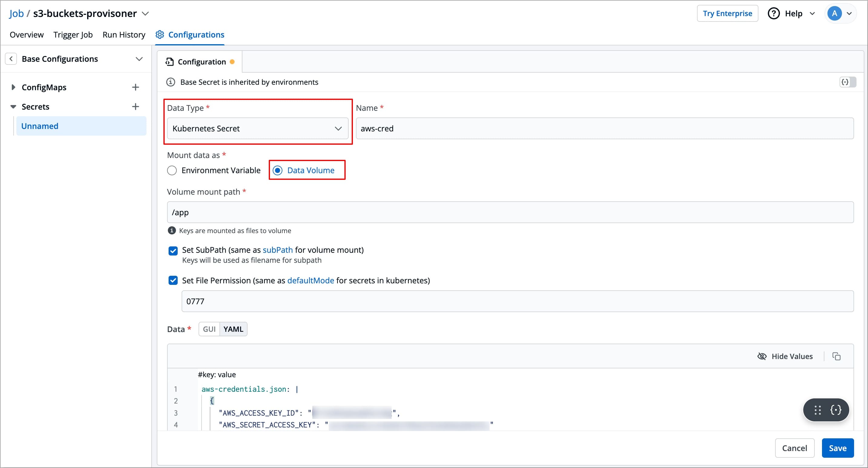Expand the ConfigMaps tree section
This screenshot has height=468, width=868.
[13, 87]
